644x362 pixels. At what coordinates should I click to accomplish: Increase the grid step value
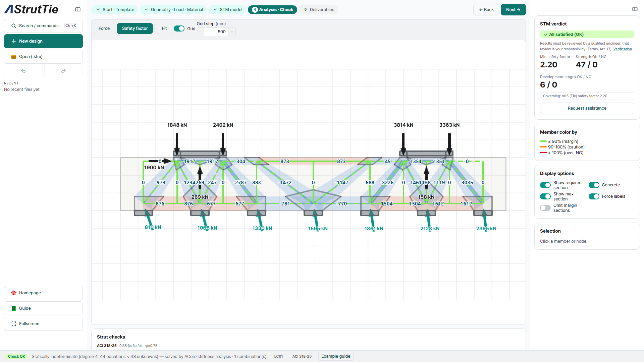click(x=232, y=32)
